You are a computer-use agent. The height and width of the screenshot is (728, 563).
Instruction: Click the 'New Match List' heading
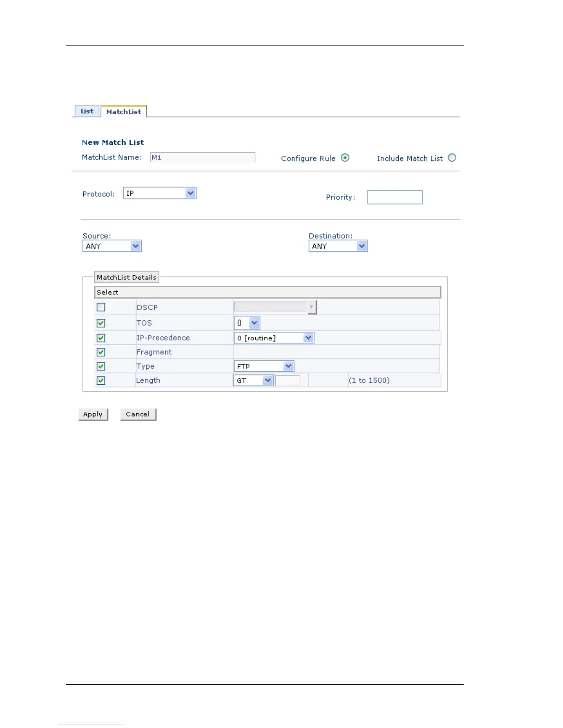pos(113,142)
